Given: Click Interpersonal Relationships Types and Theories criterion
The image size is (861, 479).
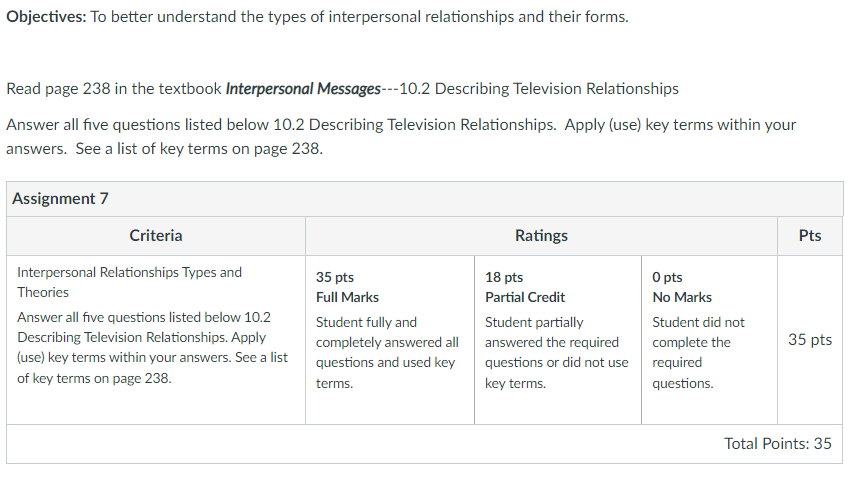Looking at the screenshot, I should 129,282.
